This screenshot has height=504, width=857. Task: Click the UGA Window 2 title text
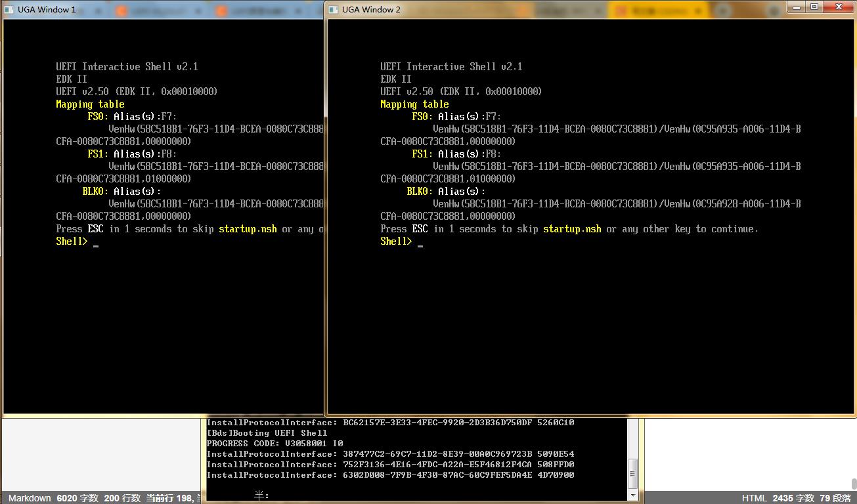(371, 9)
